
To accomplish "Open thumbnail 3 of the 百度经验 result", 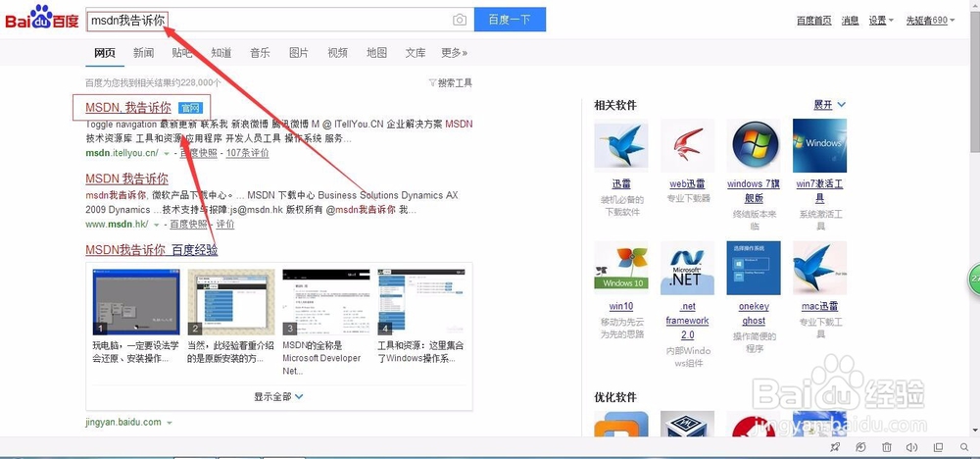I will click(326, 302).
